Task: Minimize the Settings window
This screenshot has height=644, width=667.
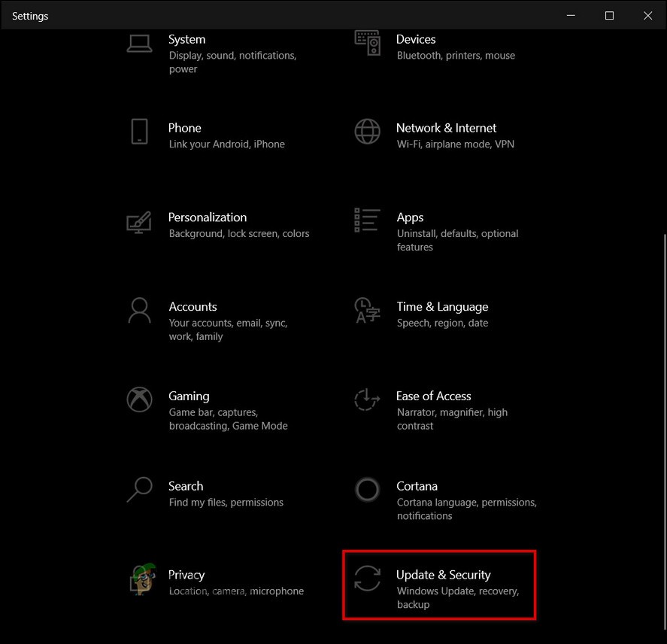Action: tap(571, 16)
